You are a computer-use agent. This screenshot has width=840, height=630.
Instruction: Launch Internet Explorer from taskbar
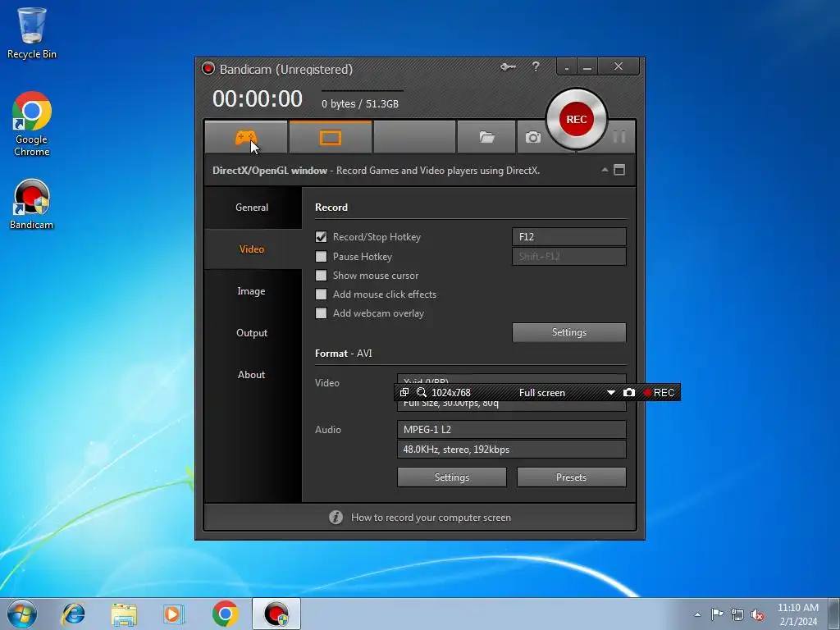click(73, 614)
